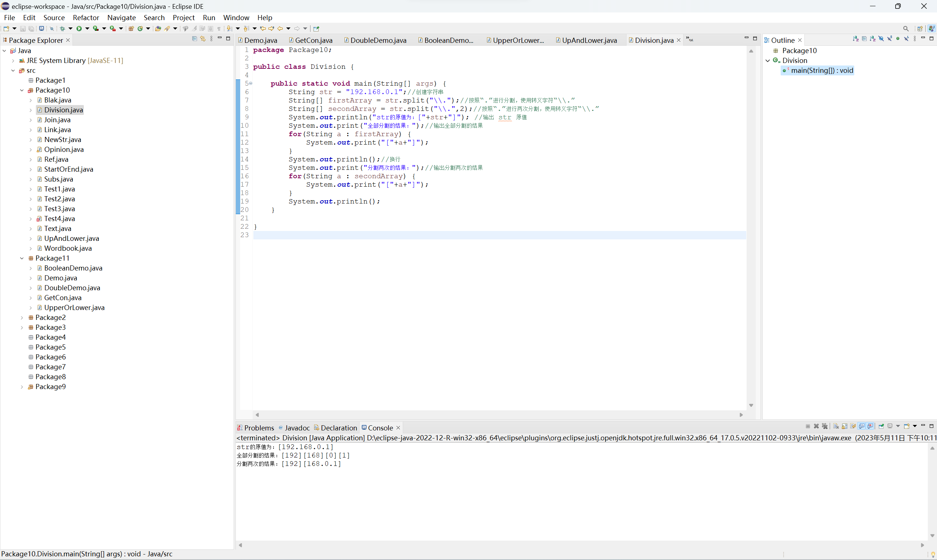Image resolution: width=937 pixels, height=560 pixels.
Task: Toggle Show Console on Standard Error
Action: [870, 426]
